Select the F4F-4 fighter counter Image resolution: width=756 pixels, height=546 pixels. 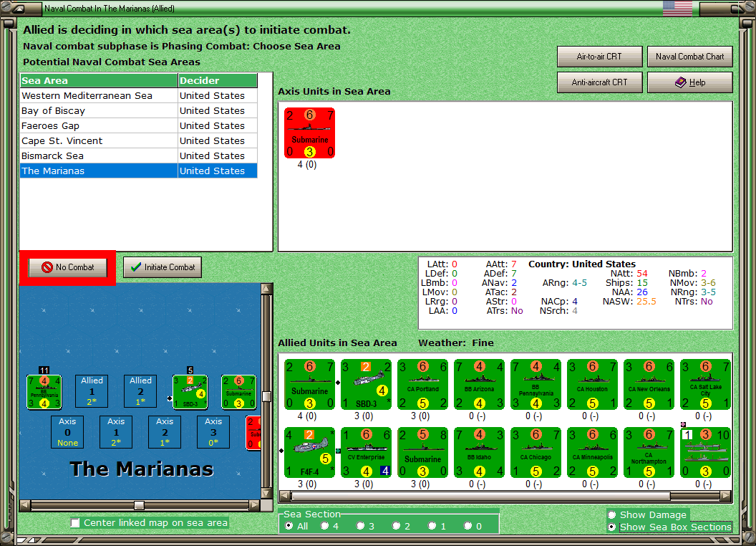click(309, 453)
